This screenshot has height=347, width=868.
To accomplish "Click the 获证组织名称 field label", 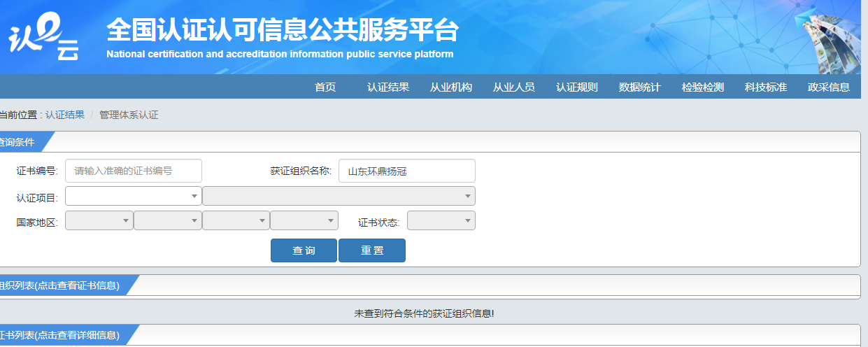I will point(301,171).
